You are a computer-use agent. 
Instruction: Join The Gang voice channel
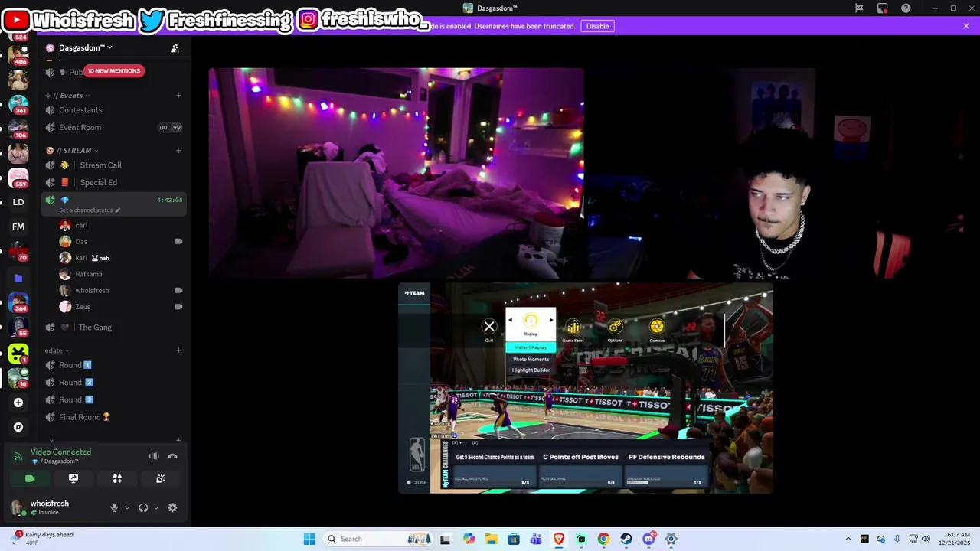click(113, 328)
